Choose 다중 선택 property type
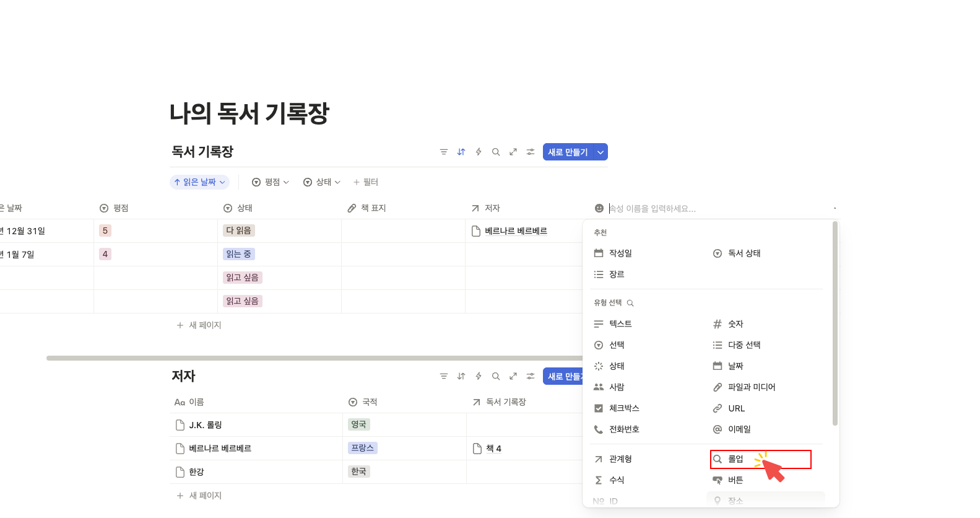The height and width of the screenshot is (518, 980). pos(766,345)
